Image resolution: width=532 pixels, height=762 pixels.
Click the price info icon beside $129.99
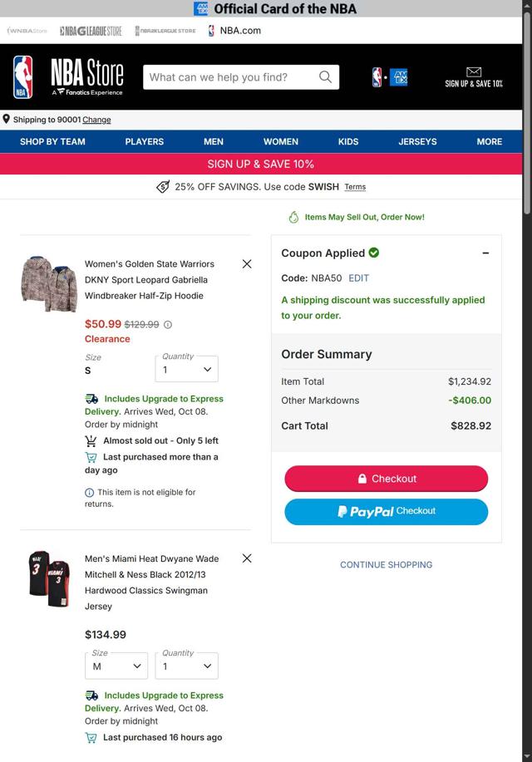168,325
